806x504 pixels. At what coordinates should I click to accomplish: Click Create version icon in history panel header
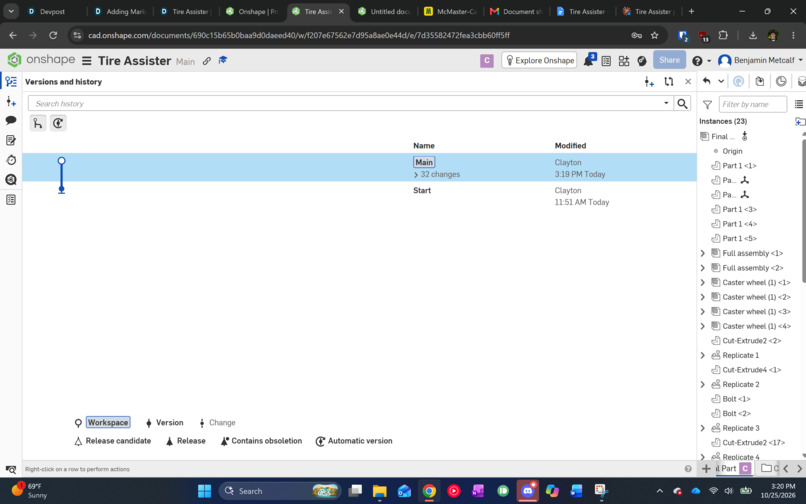[649, 82]
